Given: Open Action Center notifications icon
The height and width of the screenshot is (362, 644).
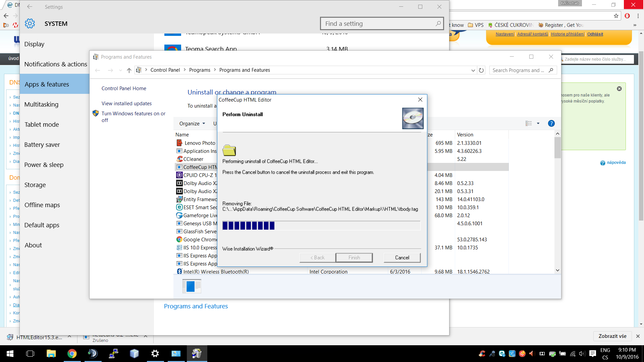Looking at the screenshot, I should coord(592,354).
